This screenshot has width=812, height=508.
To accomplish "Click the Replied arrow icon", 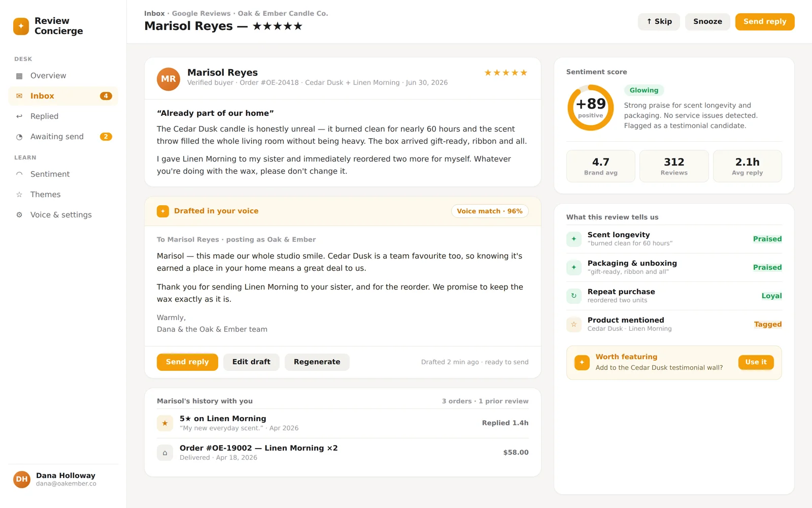I will 19,116.
